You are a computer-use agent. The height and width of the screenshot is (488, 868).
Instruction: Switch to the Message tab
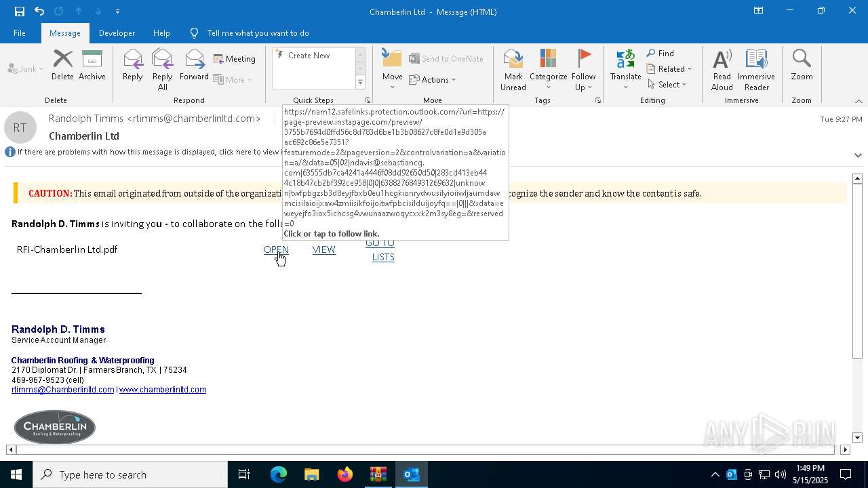65,33
